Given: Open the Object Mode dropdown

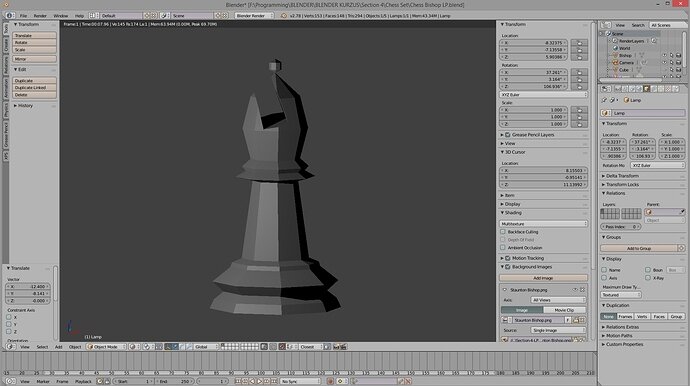Looking at the screenshot, I should pos(106,347).
